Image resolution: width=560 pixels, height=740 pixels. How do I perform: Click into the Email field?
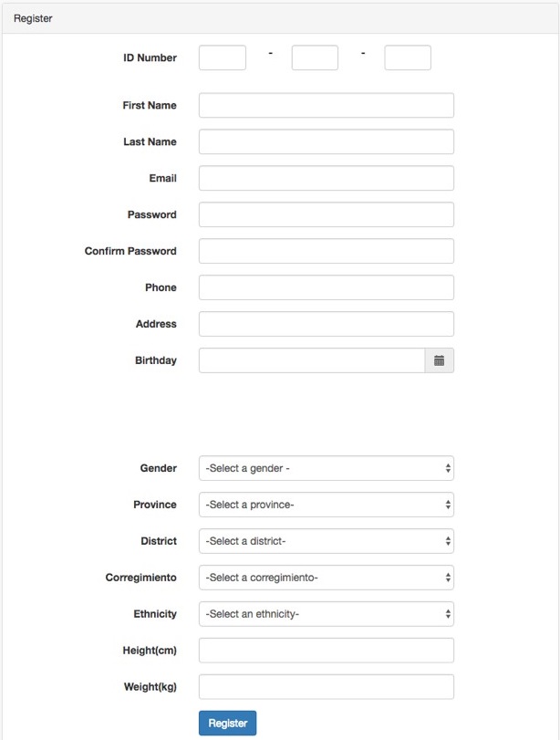pos(327,178)
